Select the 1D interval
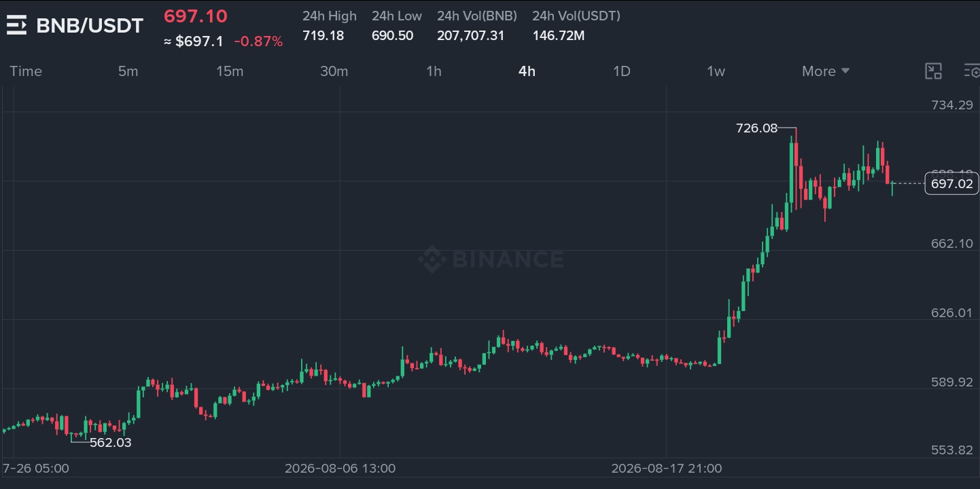This screenshot has width=980, height=489. click(622, 71)
